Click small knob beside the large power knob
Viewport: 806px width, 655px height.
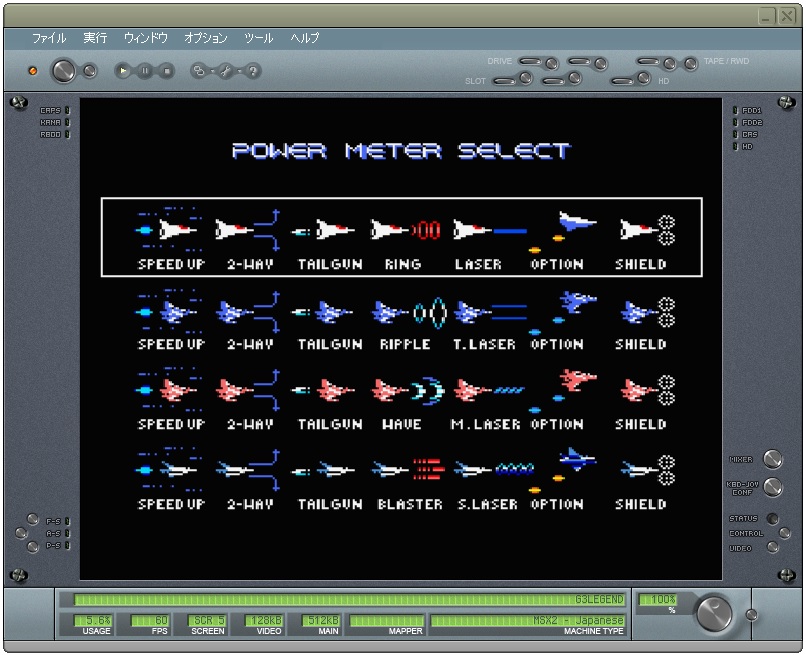click(x=90, y=70)
